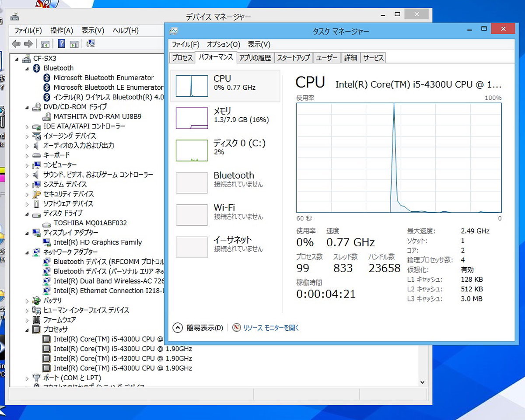Open Device Manager's 表示(V) menu

point(93,31)
